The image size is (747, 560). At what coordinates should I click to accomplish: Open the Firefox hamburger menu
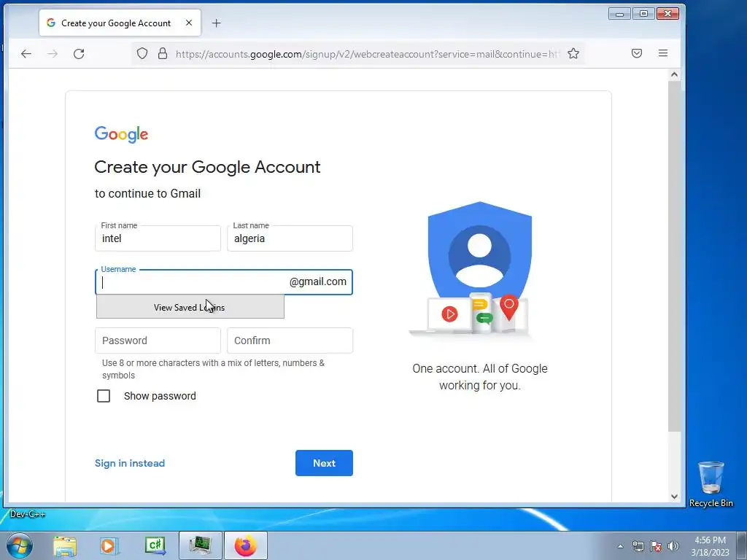(x=662, y=53)
